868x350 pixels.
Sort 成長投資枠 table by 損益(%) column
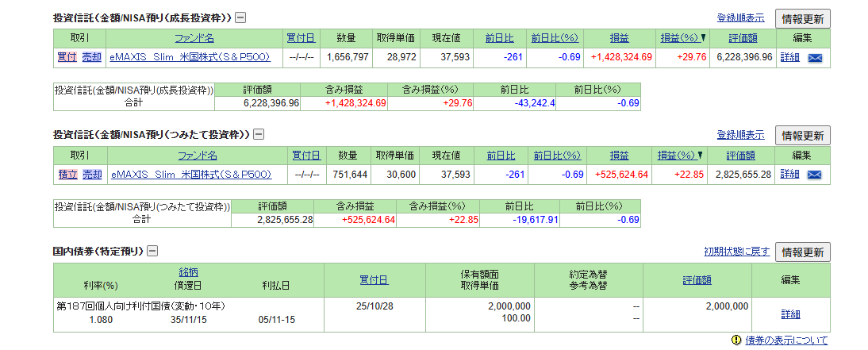(679, 38)
